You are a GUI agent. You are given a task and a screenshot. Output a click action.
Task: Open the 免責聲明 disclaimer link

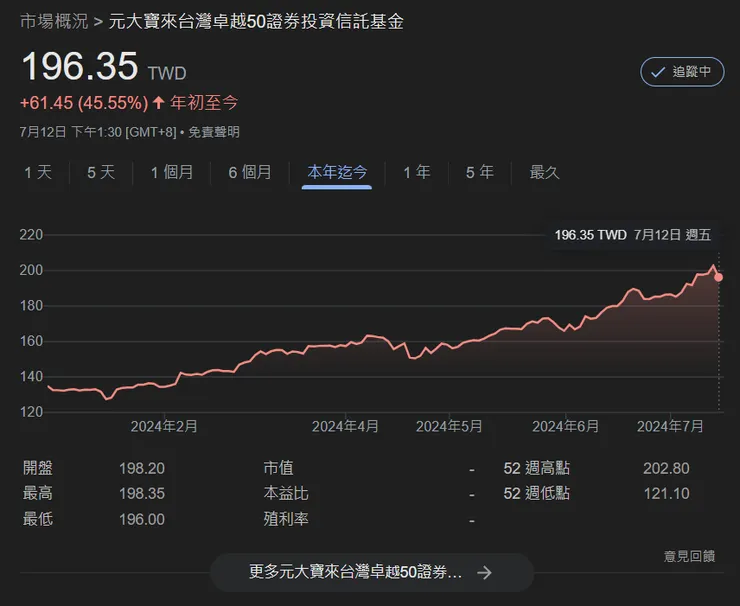[x=214, y=132]
